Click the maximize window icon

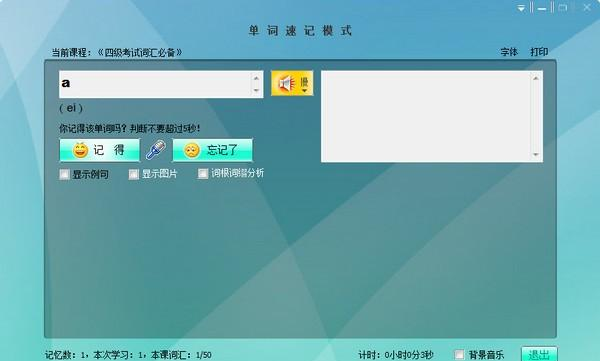coord(562,8)
